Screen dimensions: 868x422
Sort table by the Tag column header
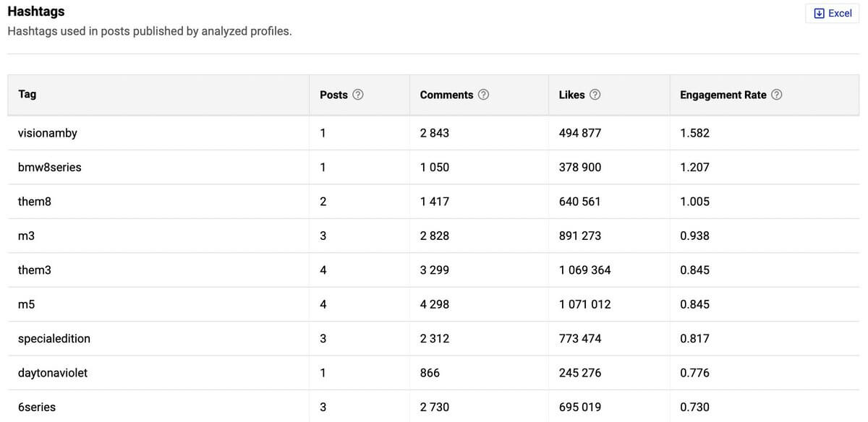click(27, 95)
